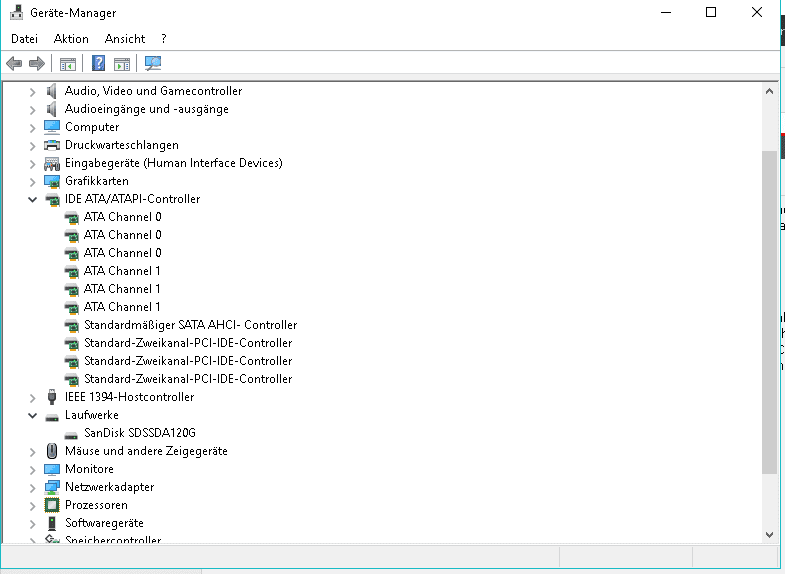Click the scroll down arrow of device list
Image resolution: width=785 pixels, height=574 pixels.
[769, 534]
